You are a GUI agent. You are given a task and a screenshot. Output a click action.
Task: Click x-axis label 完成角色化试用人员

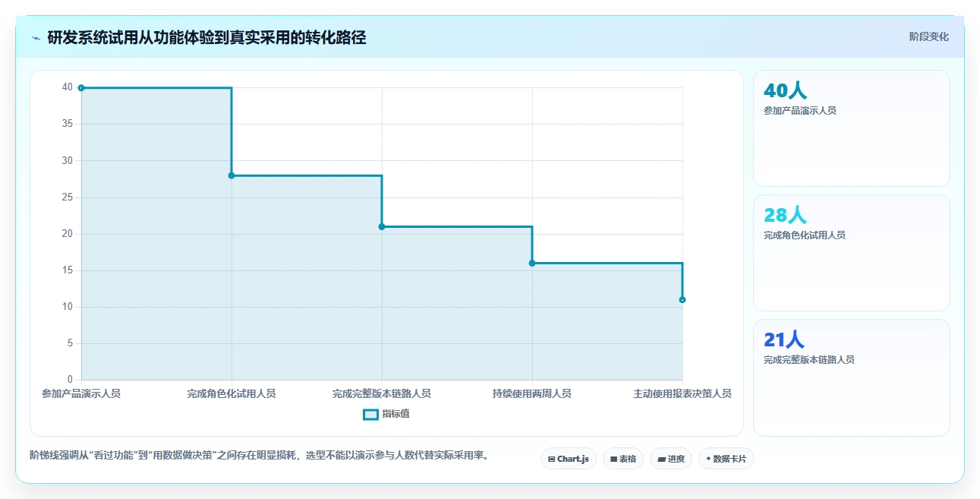[x=232, y=393]
